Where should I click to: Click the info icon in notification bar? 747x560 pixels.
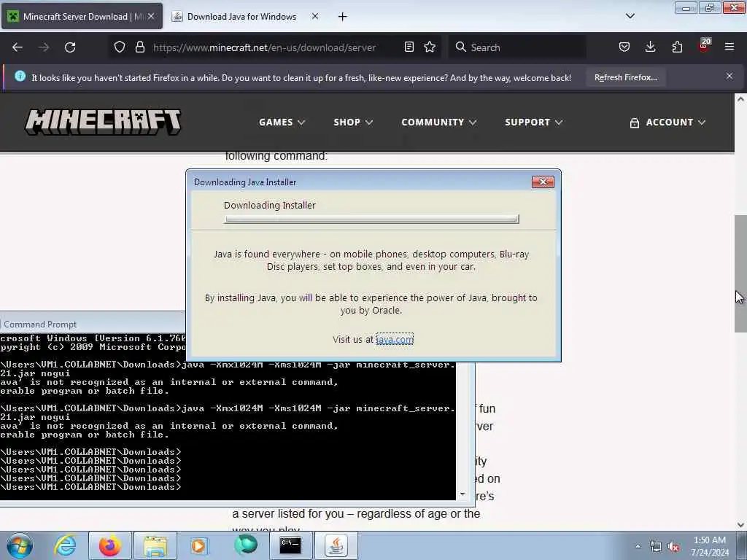[20, 76]
